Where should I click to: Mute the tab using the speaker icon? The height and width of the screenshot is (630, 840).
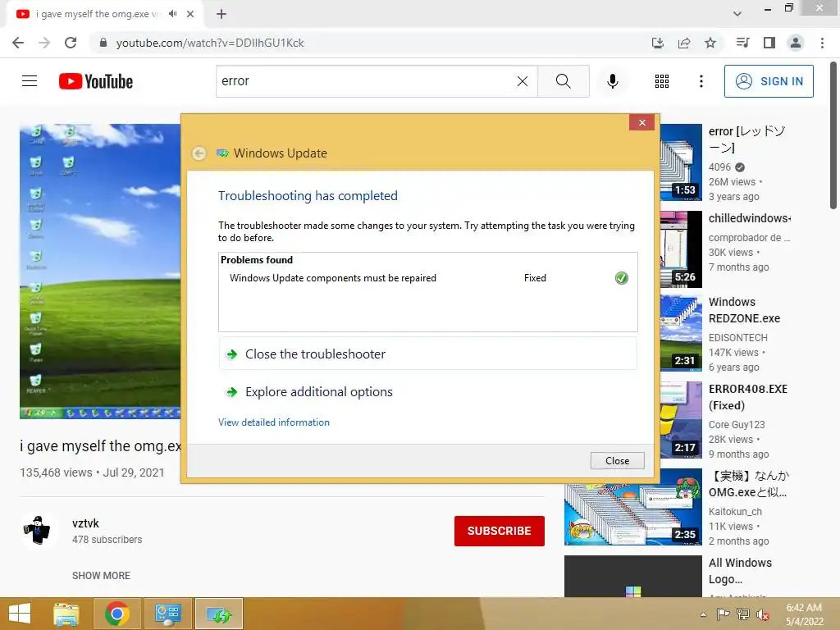click(172, 14)
